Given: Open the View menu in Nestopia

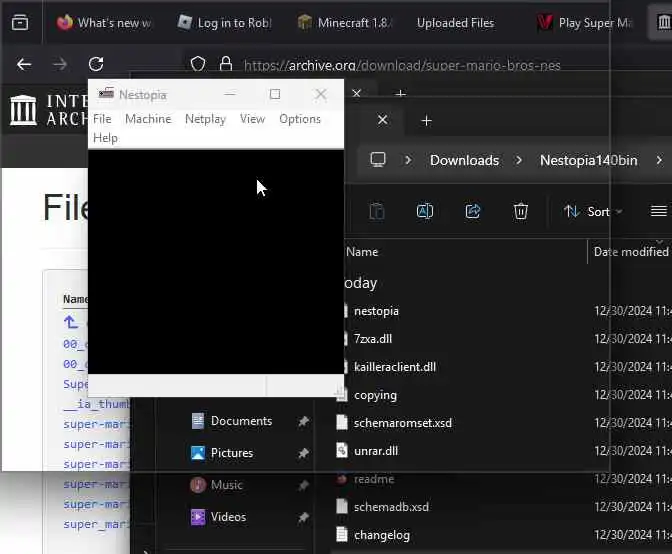Looking at the screenshot, I should [252, 119].
